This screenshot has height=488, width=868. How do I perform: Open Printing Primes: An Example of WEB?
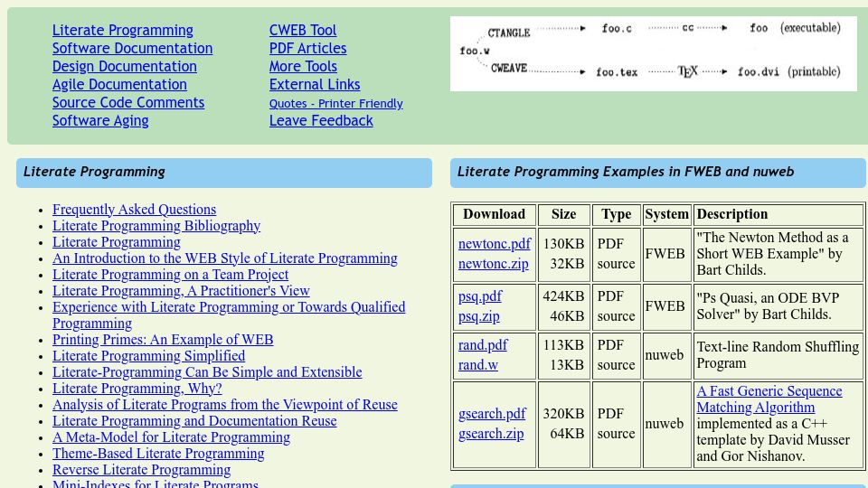[163, 340]
